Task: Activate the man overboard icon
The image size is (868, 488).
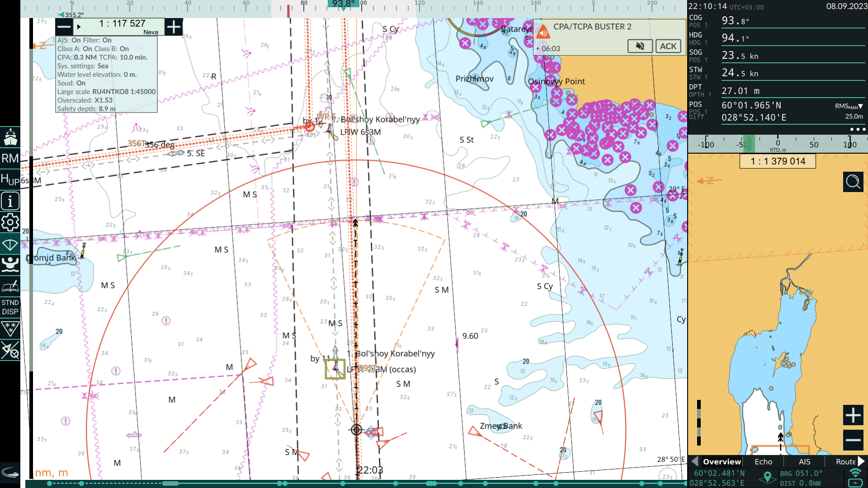Action: (x=10, y=265)
